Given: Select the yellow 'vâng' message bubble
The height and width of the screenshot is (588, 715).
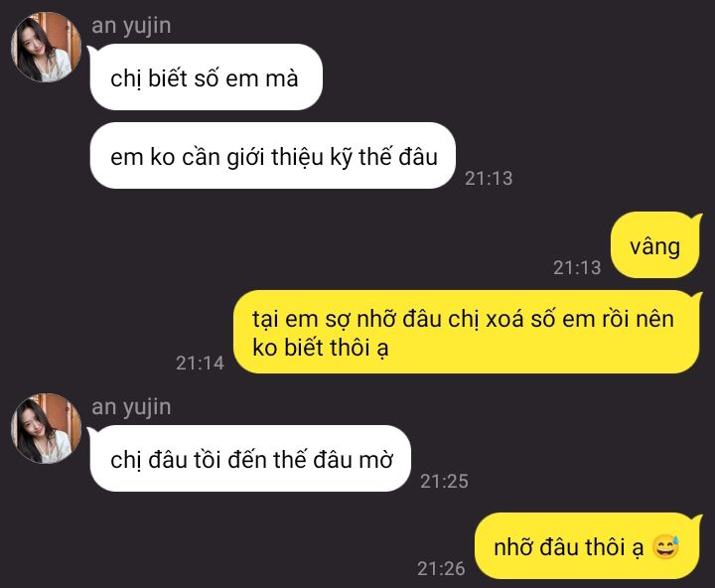Looking at the screenshot, I should click(655, 245).
